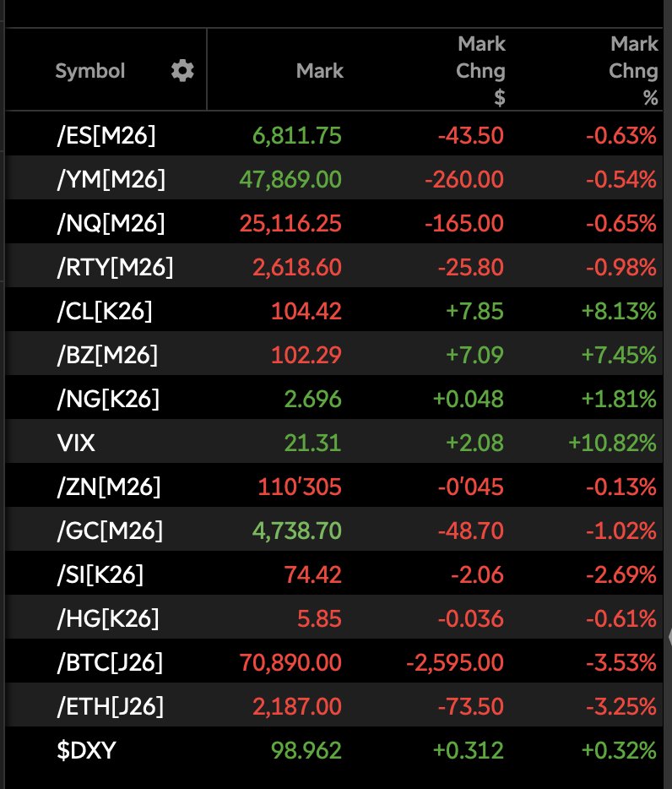Sort by the Mark column header

coord(320,71)
